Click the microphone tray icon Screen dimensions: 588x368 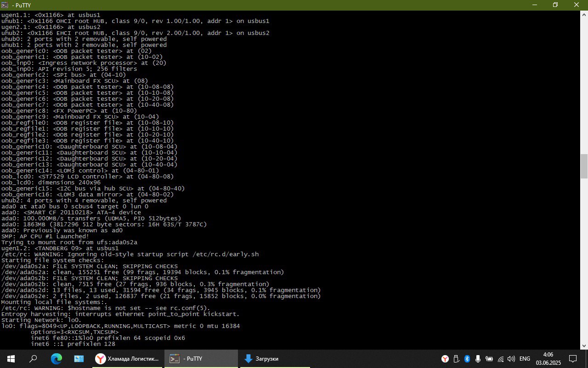tap(478, 359)
